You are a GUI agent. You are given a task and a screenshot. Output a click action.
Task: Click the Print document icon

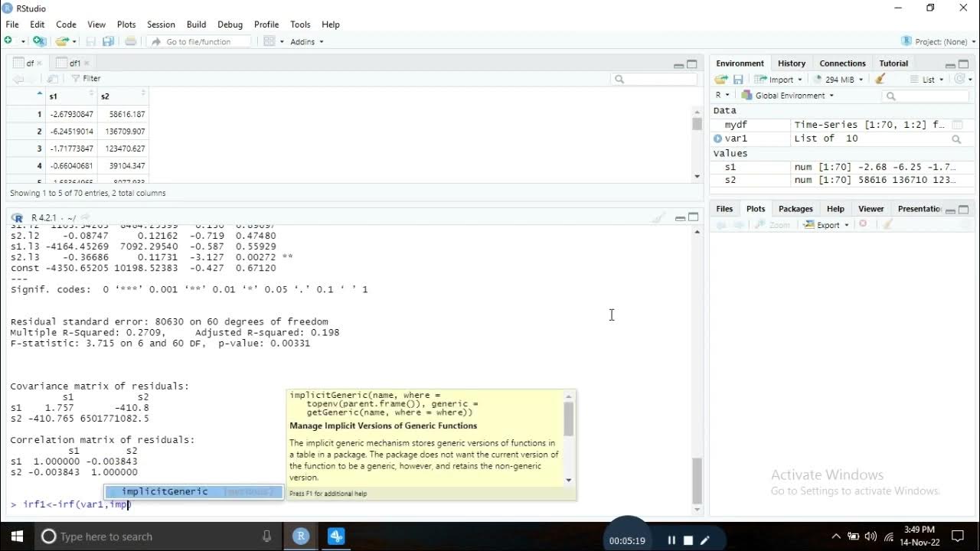(131, 41)
